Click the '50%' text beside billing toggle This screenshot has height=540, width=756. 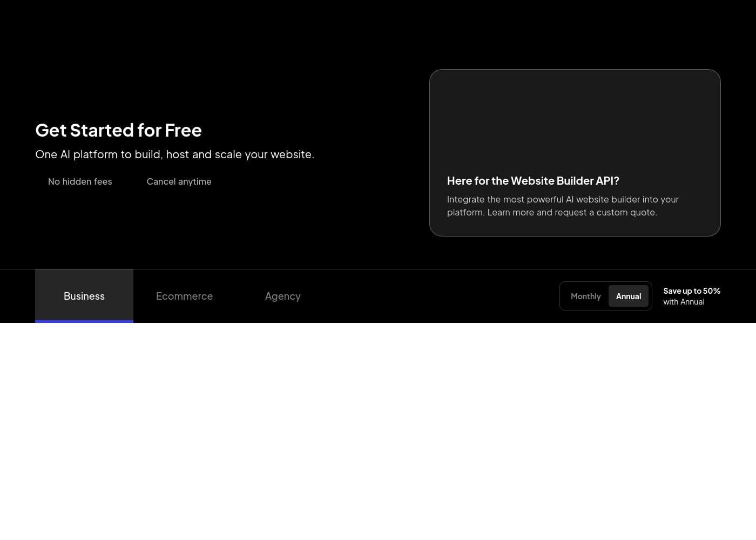point(711,291)
